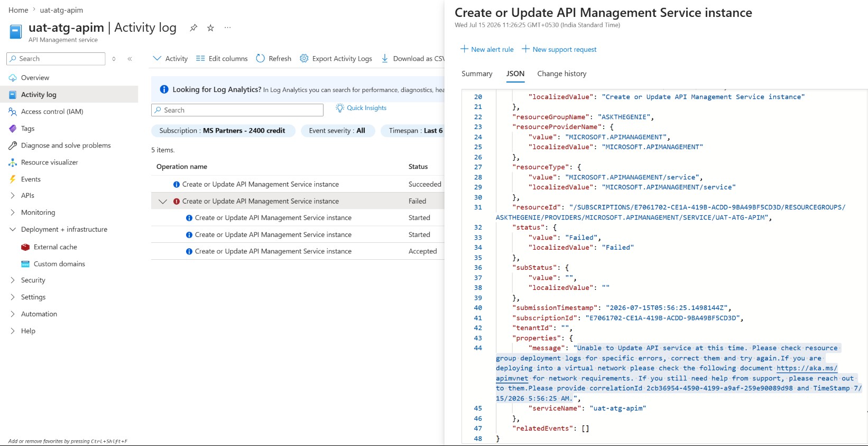
Task: Click the Resource visualizer icon
Action: [x=13, y=162]
